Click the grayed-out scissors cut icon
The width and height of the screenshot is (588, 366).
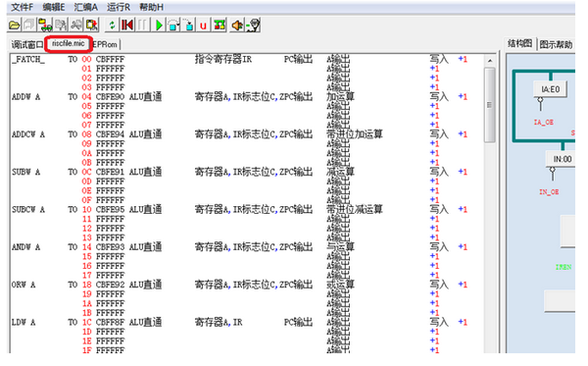[x=76, y=26]
